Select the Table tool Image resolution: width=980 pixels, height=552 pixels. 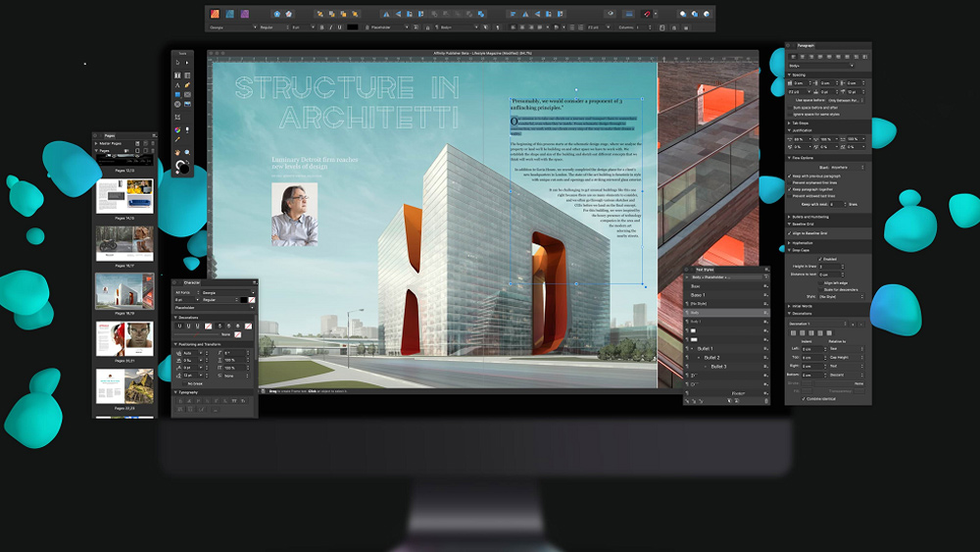[x=187, y=75]
